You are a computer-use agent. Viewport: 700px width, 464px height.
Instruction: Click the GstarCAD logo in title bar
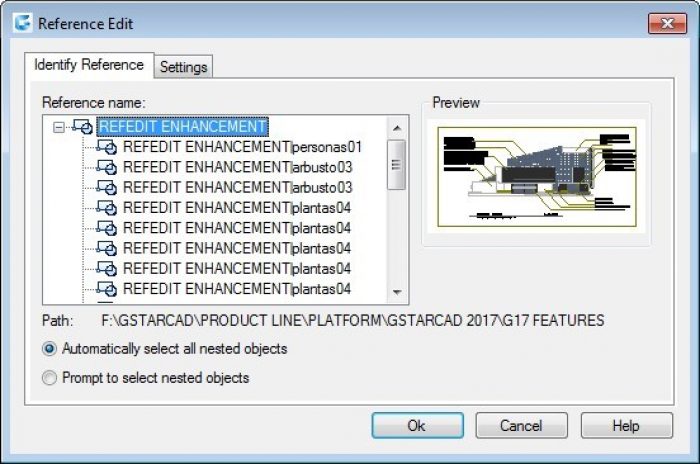(x=22, y=23)
